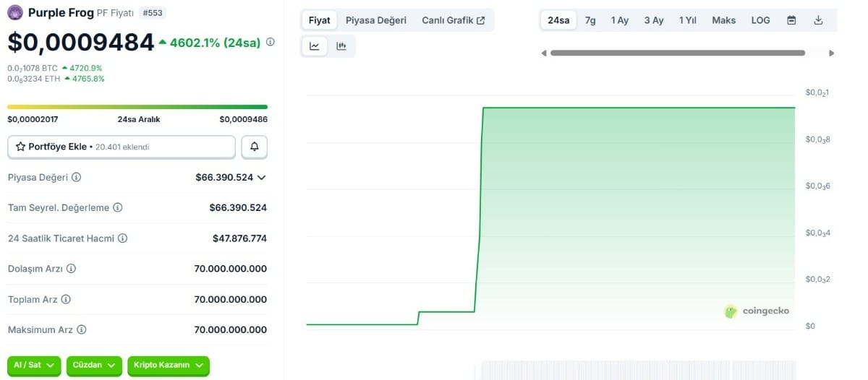Expand the market cap value chevron
868x380 pixels.
point(261,177)
